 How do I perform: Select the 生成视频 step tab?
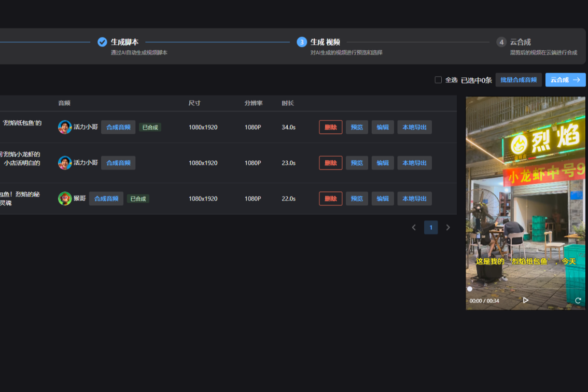pos(325,42)
